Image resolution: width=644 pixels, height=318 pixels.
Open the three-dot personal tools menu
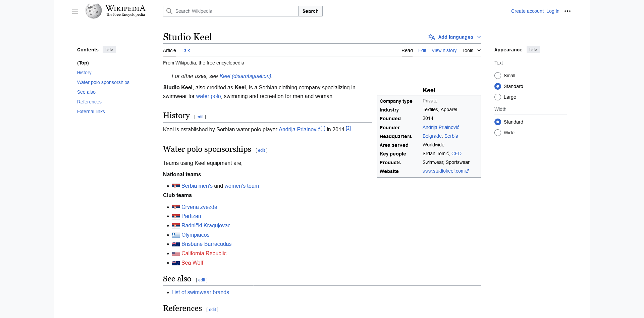click(567, 11)
